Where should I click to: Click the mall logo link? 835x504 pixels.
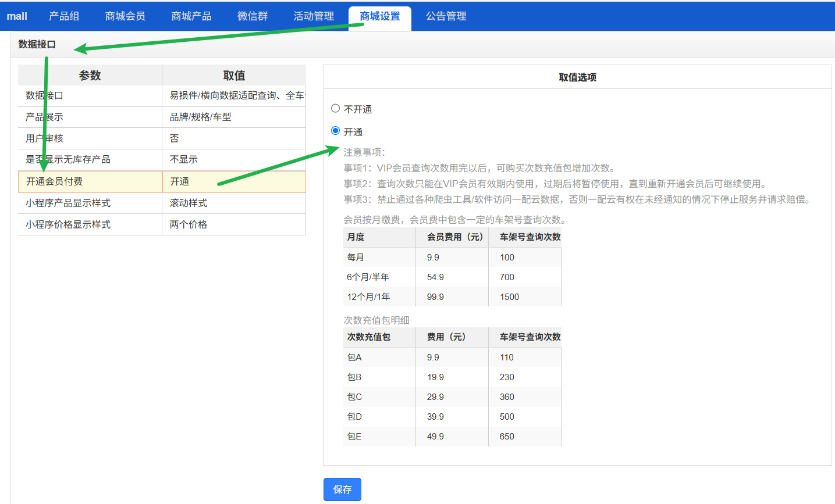[17, 16]
